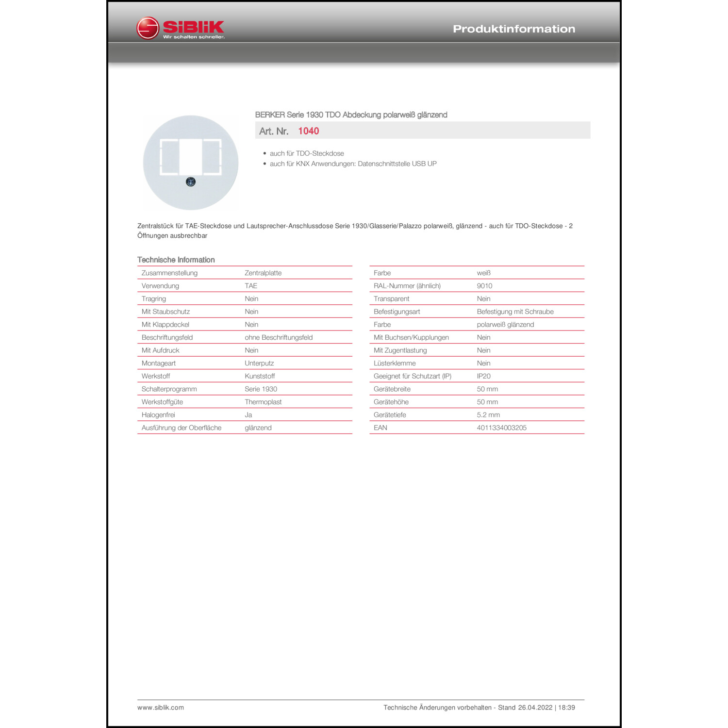
Task: Click the value '5.2 mm' for Gerätetiefe
Action: pyautogui.click(x=488, y=414)
